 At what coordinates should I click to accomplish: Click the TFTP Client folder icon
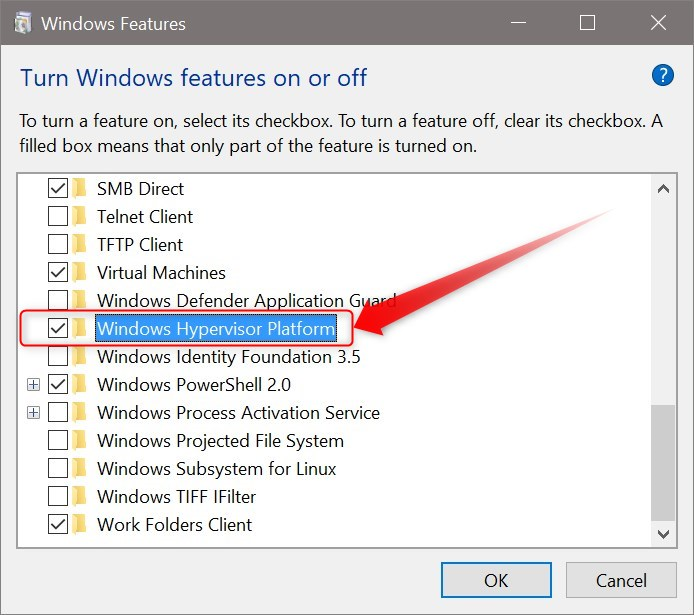79,244
